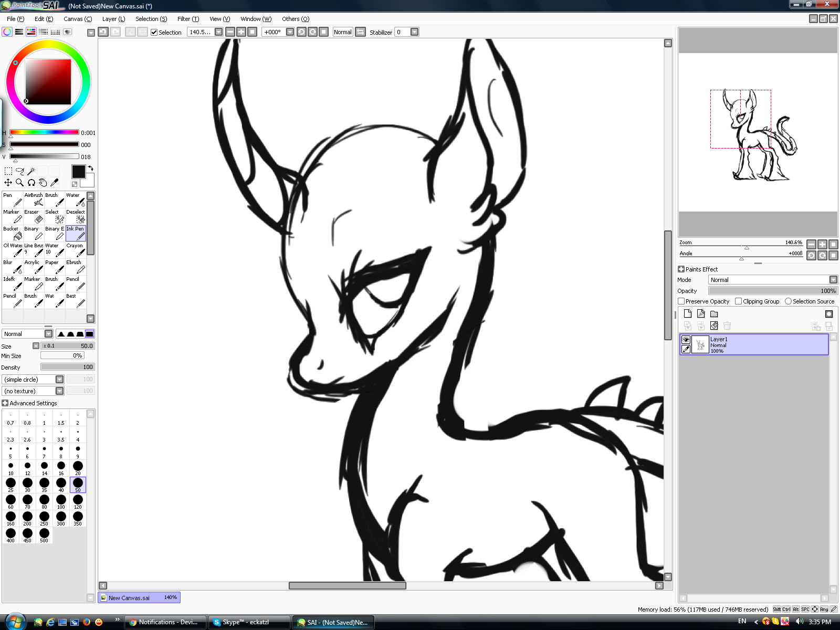The width and height of the screenshot is (840, 630).
Task: Switch to the New Canvas.sai tab
Action: [139, 597]
